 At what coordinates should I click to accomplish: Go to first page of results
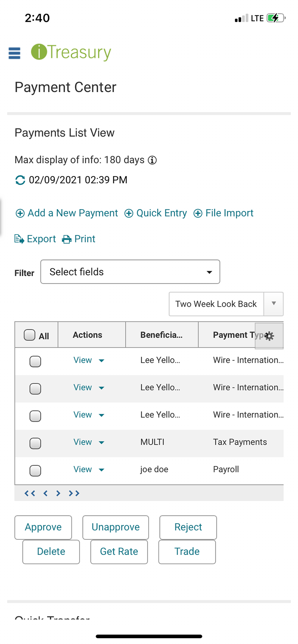point(30,493)
